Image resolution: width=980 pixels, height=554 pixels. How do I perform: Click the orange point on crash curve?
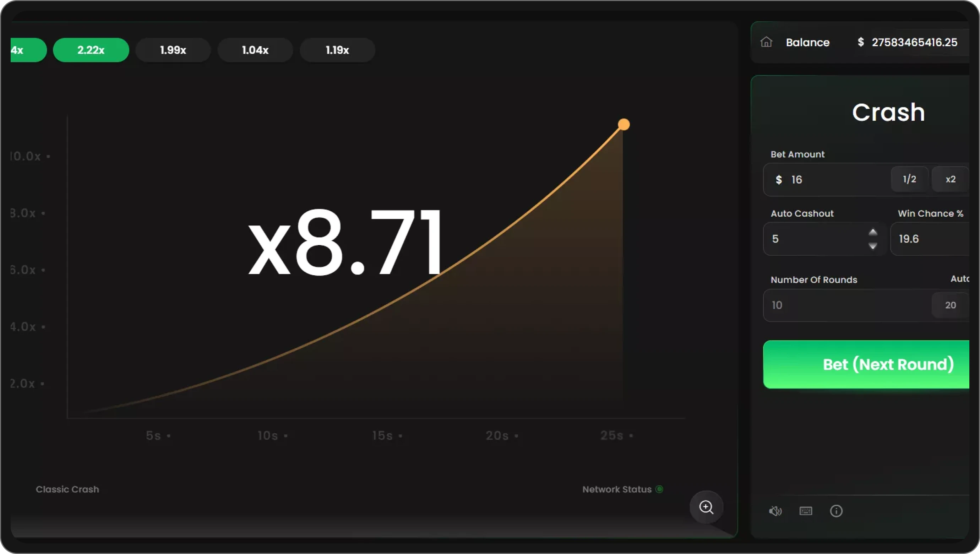coord(624,124)
